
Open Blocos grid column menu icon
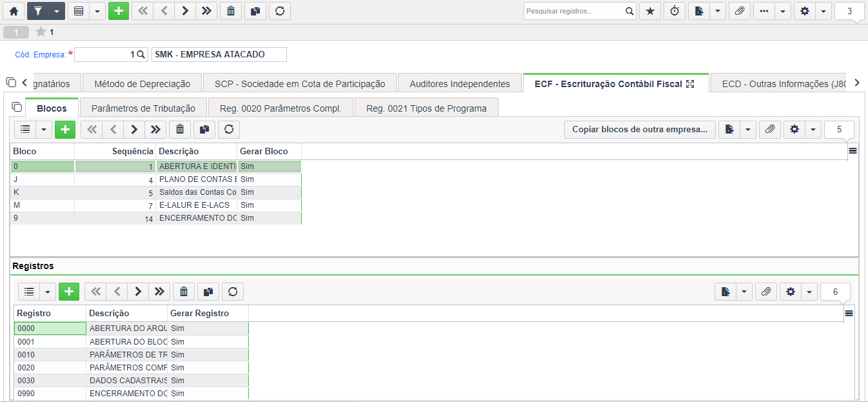pos(853,150)
